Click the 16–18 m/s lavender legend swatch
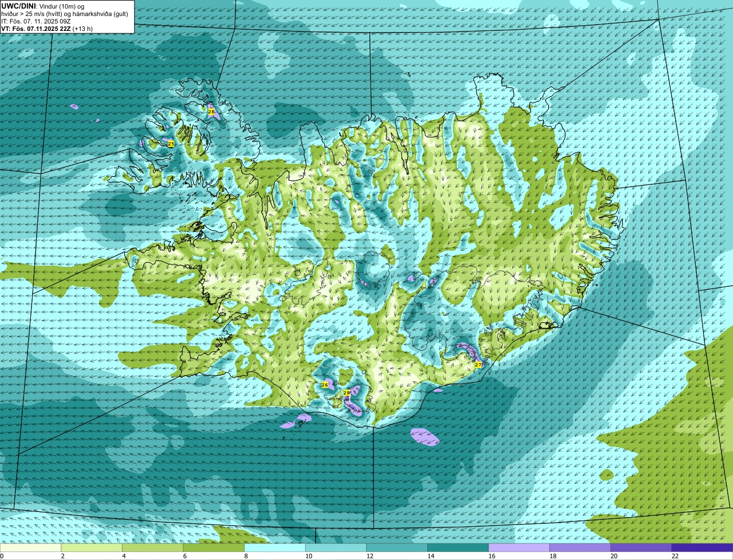The image size is (733, 560). [x=519, y=548]
